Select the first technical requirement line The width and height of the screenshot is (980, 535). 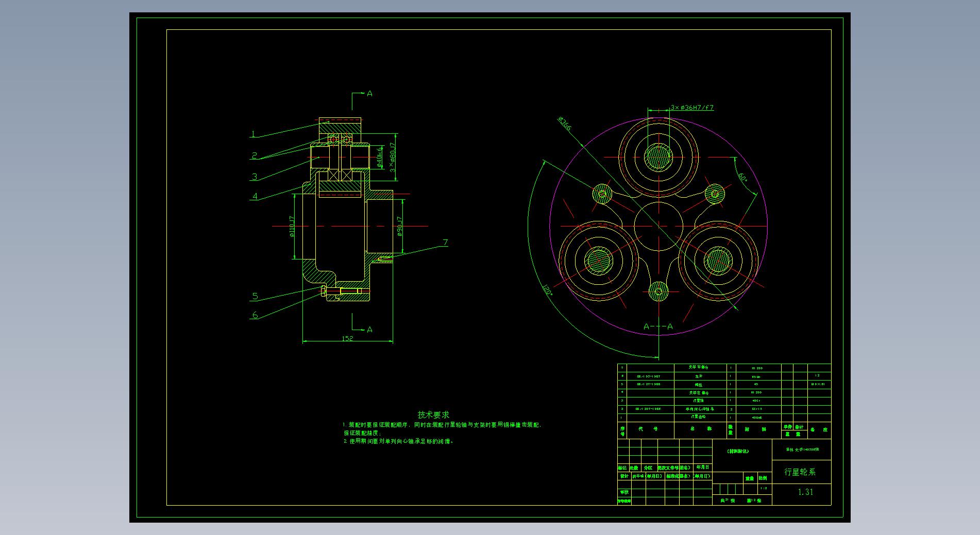443,425
